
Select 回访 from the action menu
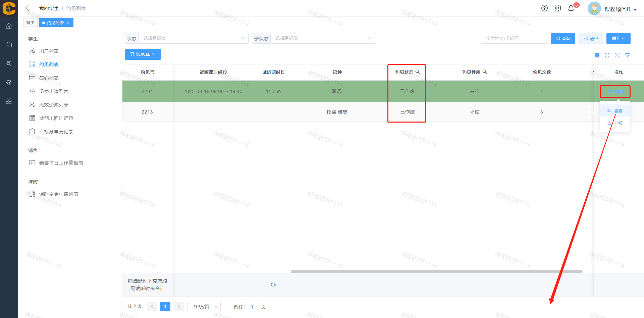pyautogui.click(x=615, y=123)
